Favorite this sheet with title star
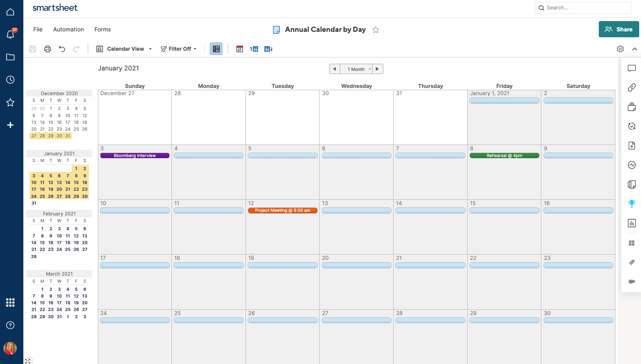641x364 pixels. [x=376, y=30]
